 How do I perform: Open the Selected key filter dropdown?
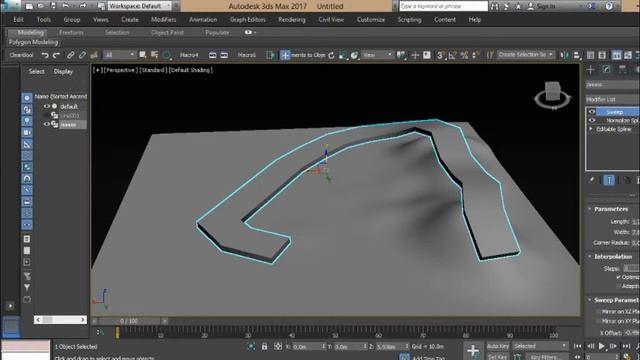[x=540, y=346]
